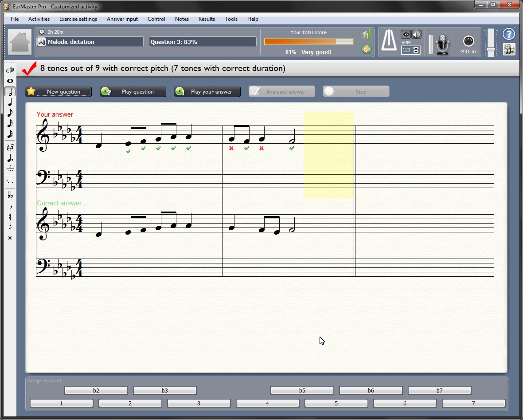Viewport: 523px width, 420px height.
Task: Toggle the metronome sound speaker button
Action: point(416,35)
